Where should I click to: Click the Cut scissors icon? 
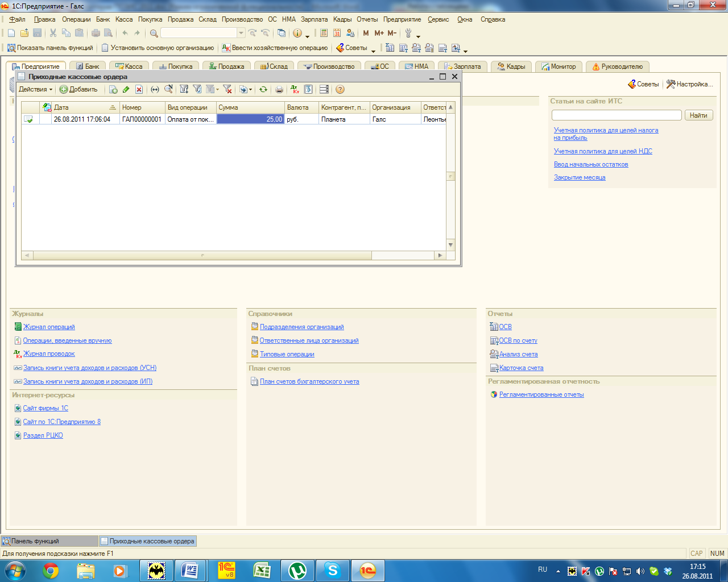[53, 33]
